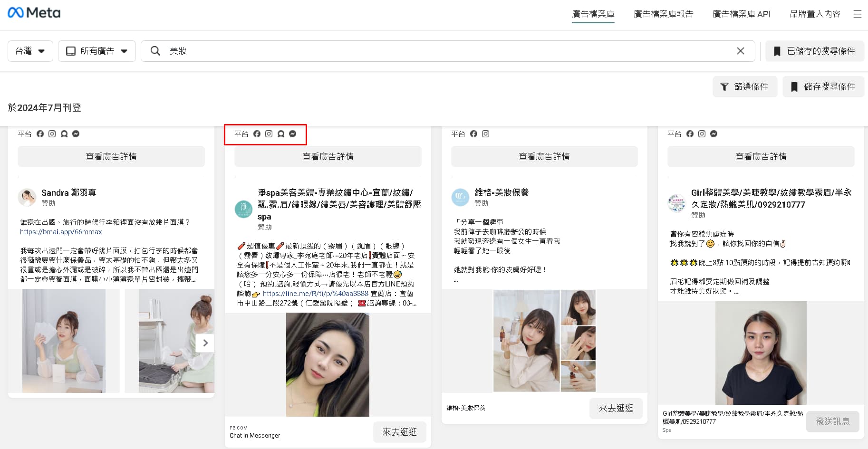Open the 品牌置入內容 tab
The height and width of the screenshot is (449, 868).
click(x=815, y=14)
